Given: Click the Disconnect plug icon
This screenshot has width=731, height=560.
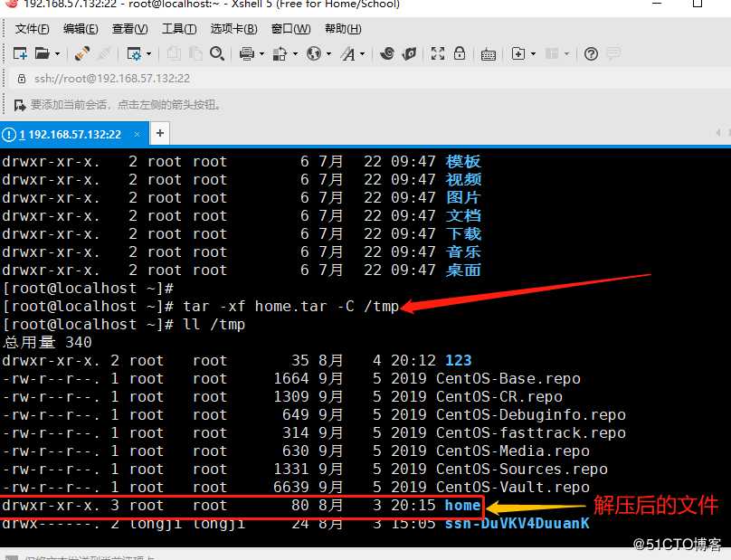Looking at the screenshot, I should click(x=82, y=53).
